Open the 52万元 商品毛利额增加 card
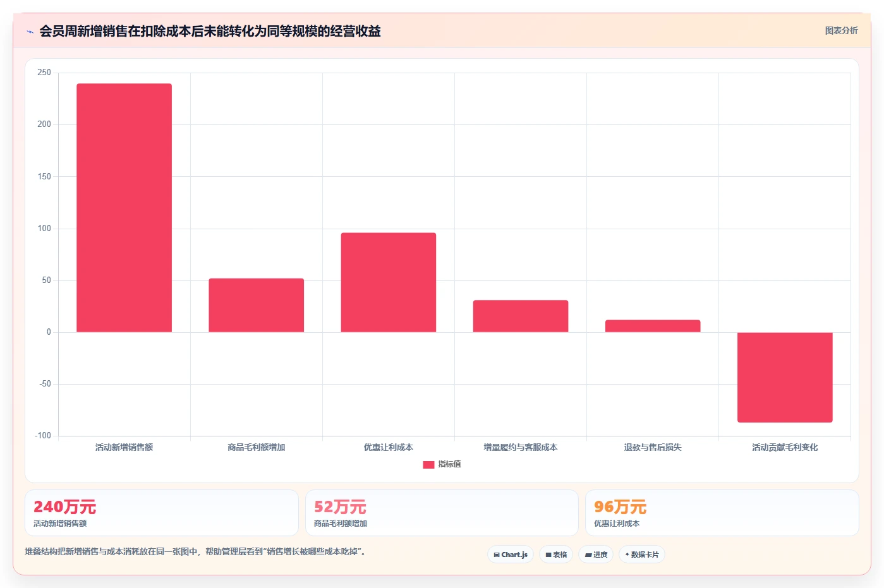The width and height of the screenshot is (884, 588). click(442, 513)
